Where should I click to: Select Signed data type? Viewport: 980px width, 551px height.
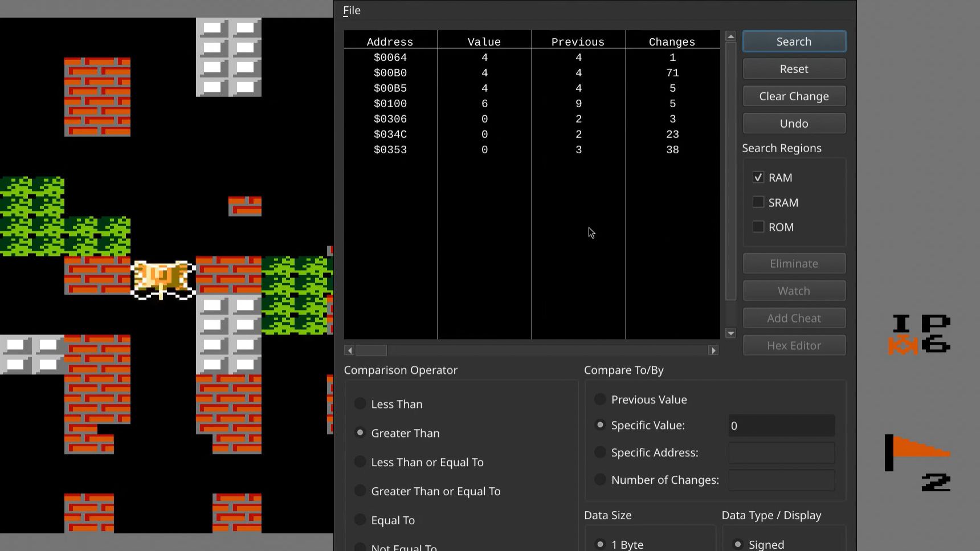point(738,545)
